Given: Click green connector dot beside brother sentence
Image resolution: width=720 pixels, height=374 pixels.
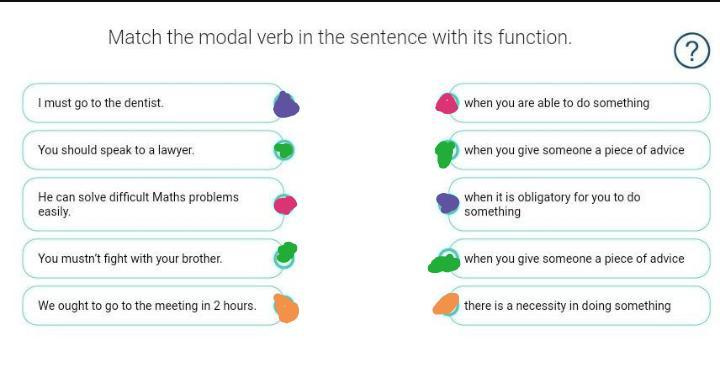Looking at the screenshot, I should tap(286, 254).
